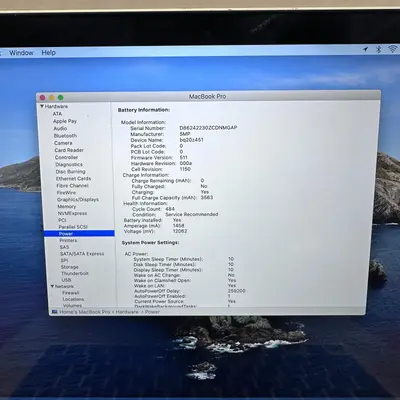Select Ethernet Cards in the sidebar

[74, 179]
